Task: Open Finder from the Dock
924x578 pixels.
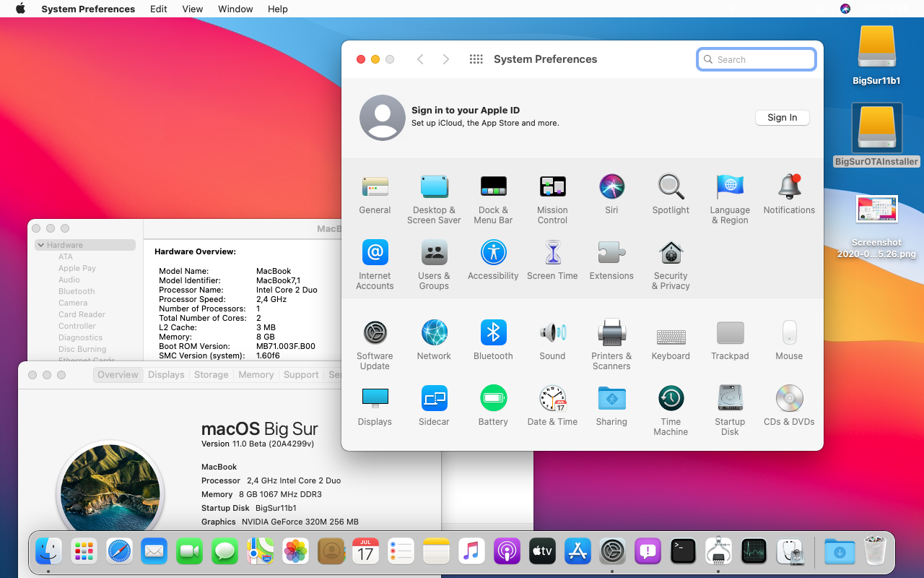Action: [x=48, y=552]
